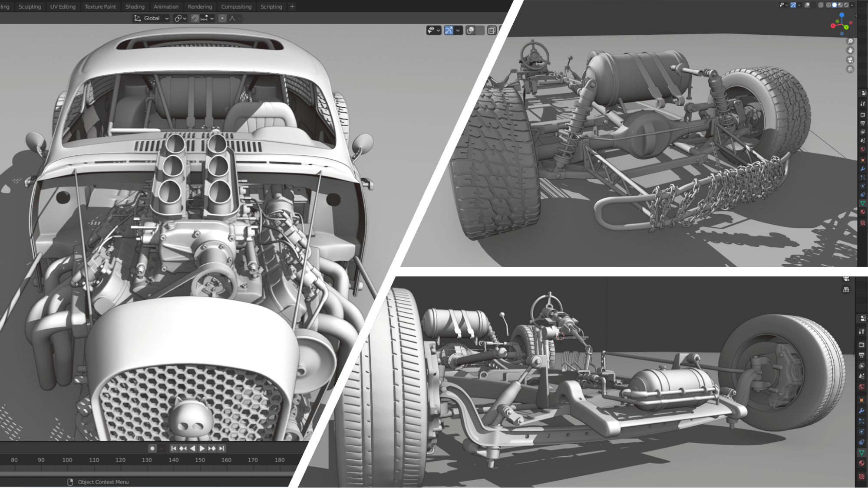Toggle gizmos in the left viewport
Screen dimensions: 868x488
(449, 30)
